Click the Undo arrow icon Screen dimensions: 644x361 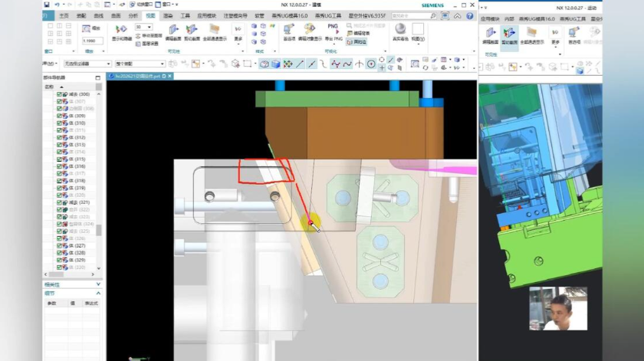(x=57, y=5)
